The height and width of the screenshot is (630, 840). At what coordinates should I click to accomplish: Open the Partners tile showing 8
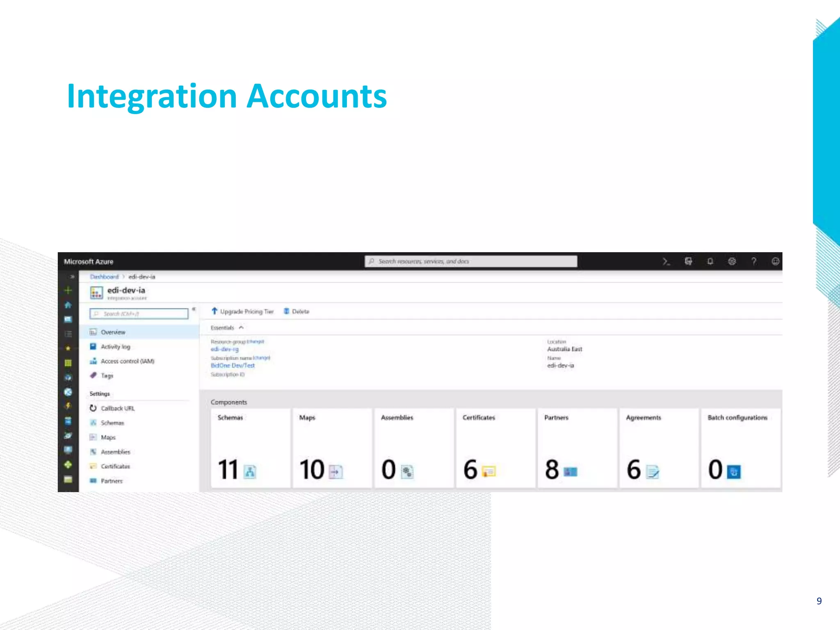coord(577,447)
